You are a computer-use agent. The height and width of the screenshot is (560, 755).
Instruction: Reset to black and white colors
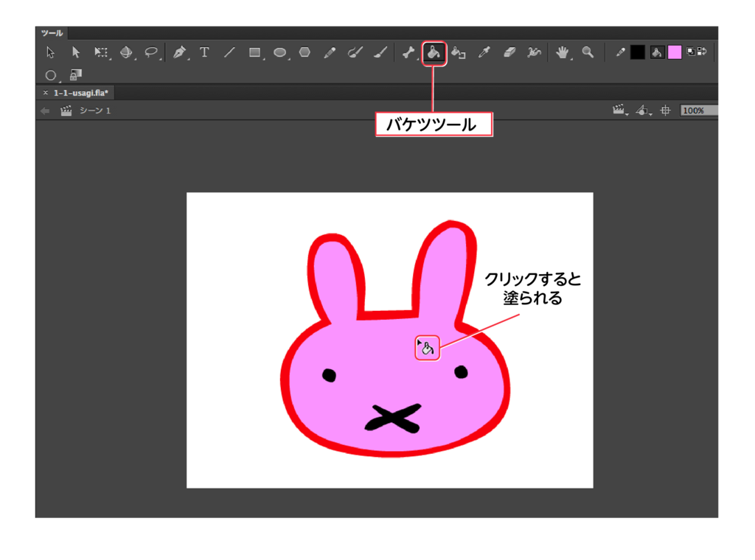coord(691,52)
